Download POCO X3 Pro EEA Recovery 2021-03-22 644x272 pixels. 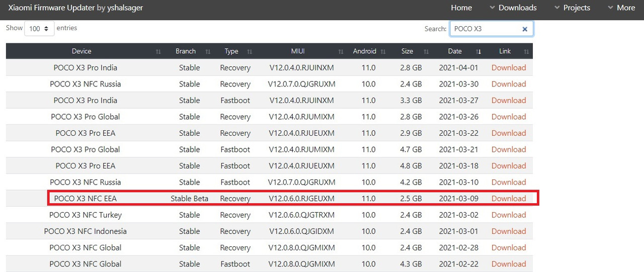509,133
